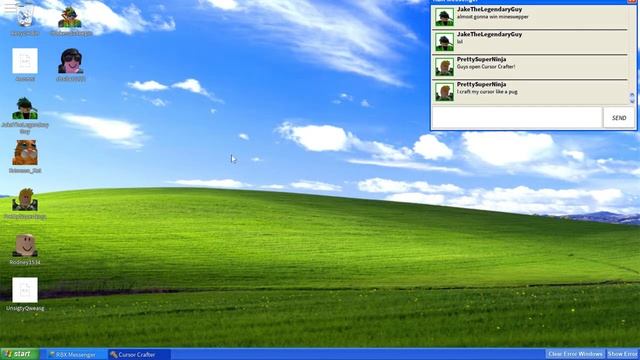Open the UnsigtyQweasg file on the desktop
Image resolution: width=640 pixels, height=360 pixels.
[25, 290]
